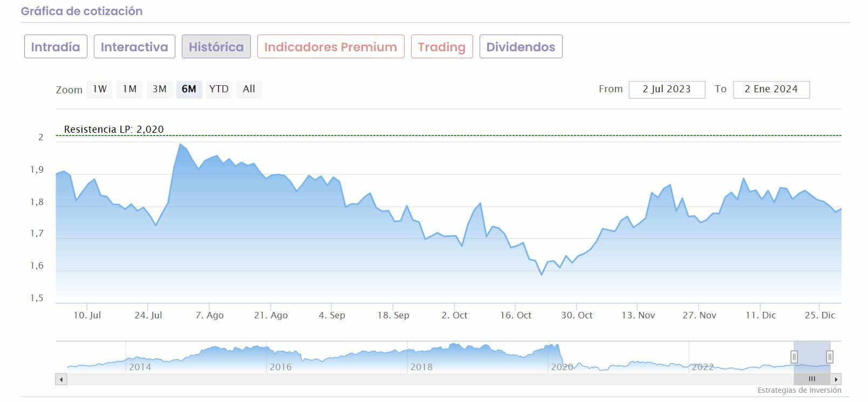868x402 pixels.
Task: Click the navigator scrollbar thumb
Action: click(811, 379)
